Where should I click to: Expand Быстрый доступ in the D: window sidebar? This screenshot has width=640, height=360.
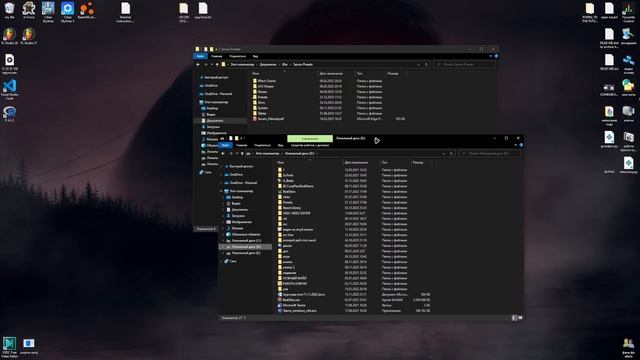click(x=222, y=167)
